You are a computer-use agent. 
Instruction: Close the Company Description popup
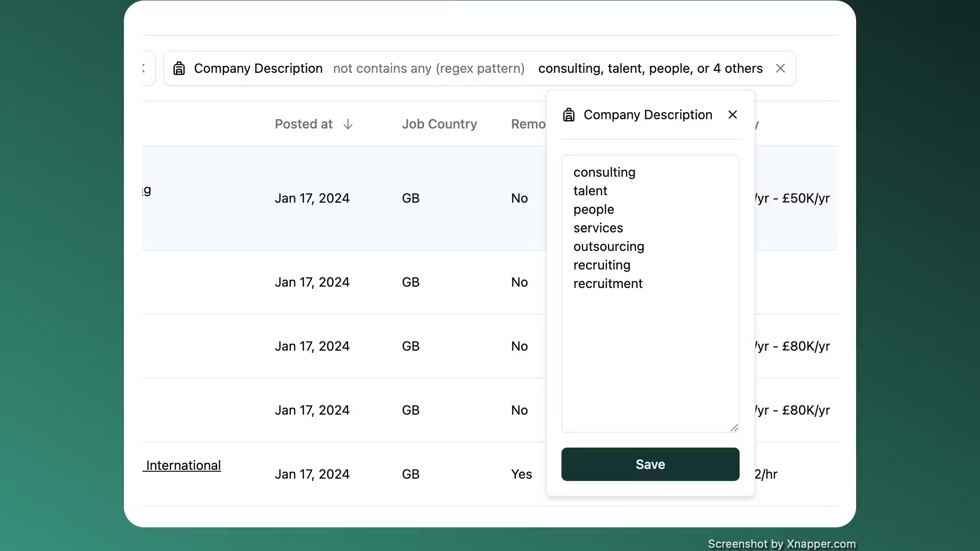pyautogui.click(x=732, y=115)
